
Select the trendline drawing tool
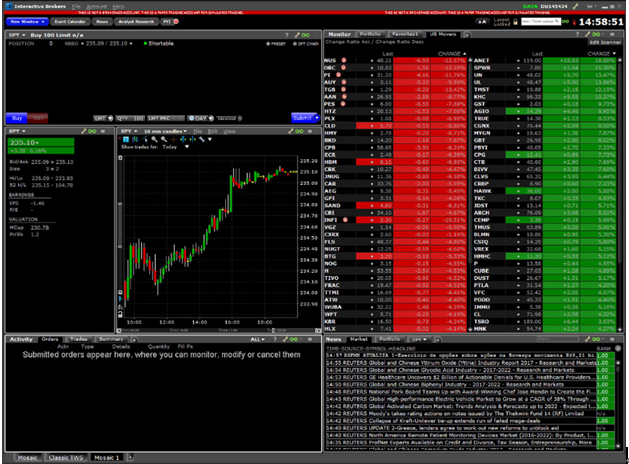pyautogui.click(x=144, y=139)
